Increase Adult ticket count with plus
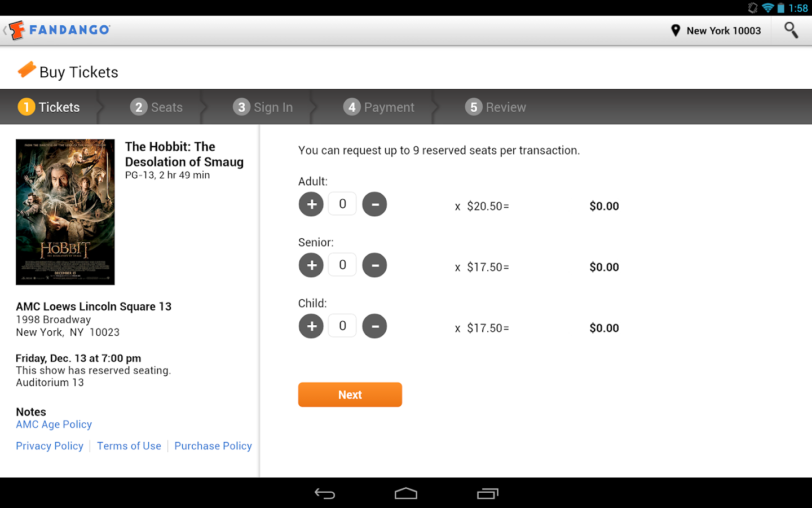This screenshot has height=508, width=812. point(311,204)
